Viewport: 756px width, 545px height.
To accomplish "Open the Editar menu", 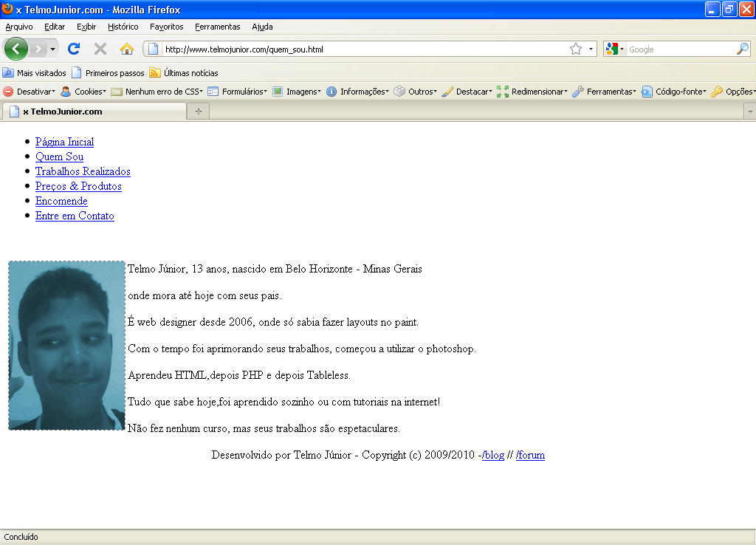I will (x=55, y=27).
